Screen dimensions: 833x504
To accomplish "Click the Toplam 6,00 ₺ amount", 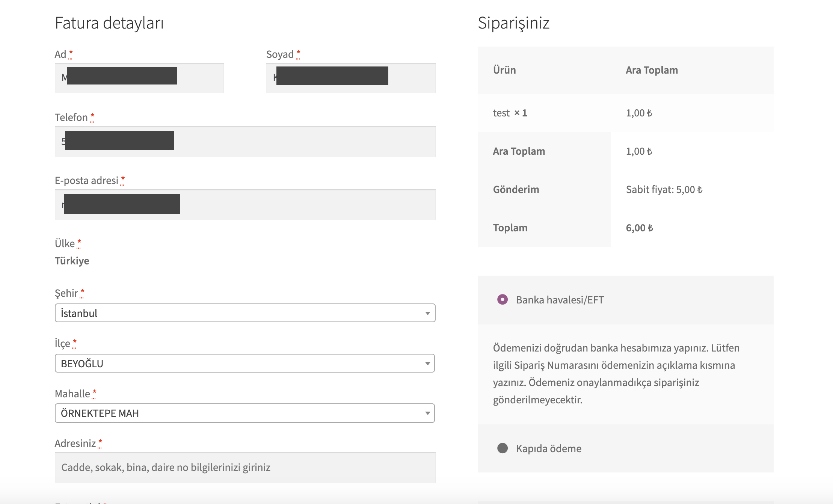I will (x=639, y=228).
